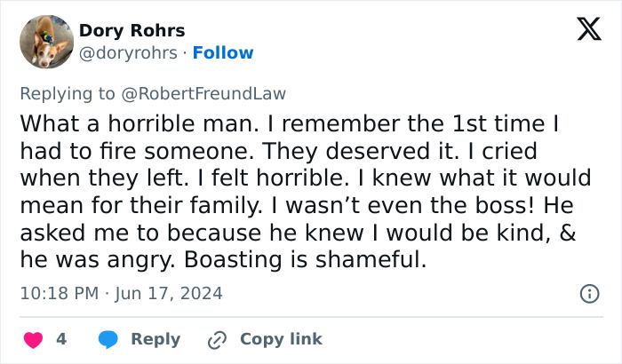622x364 pixels.
Task: Open the circled info icon
Action: click(x=588, y=293)
